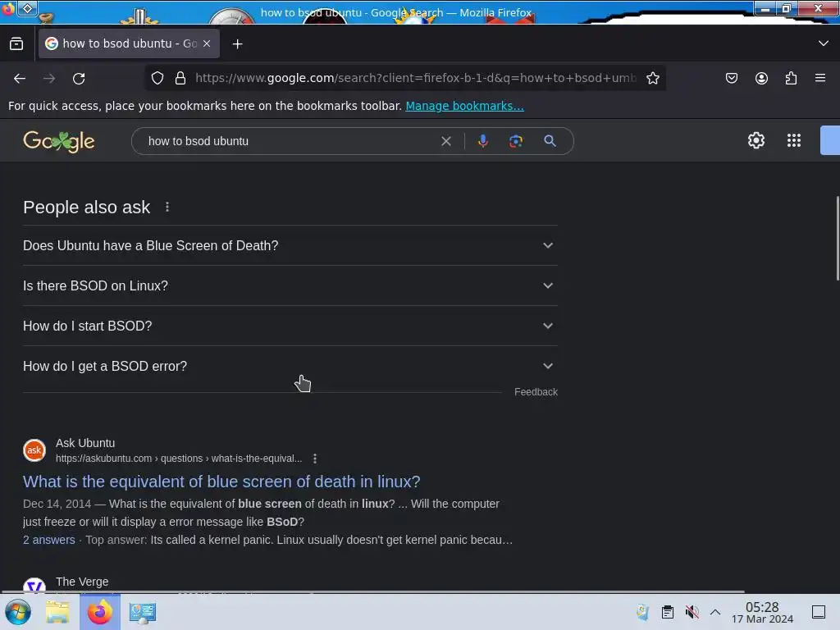Open Firefox hamburger application menu

coord(820,78)
